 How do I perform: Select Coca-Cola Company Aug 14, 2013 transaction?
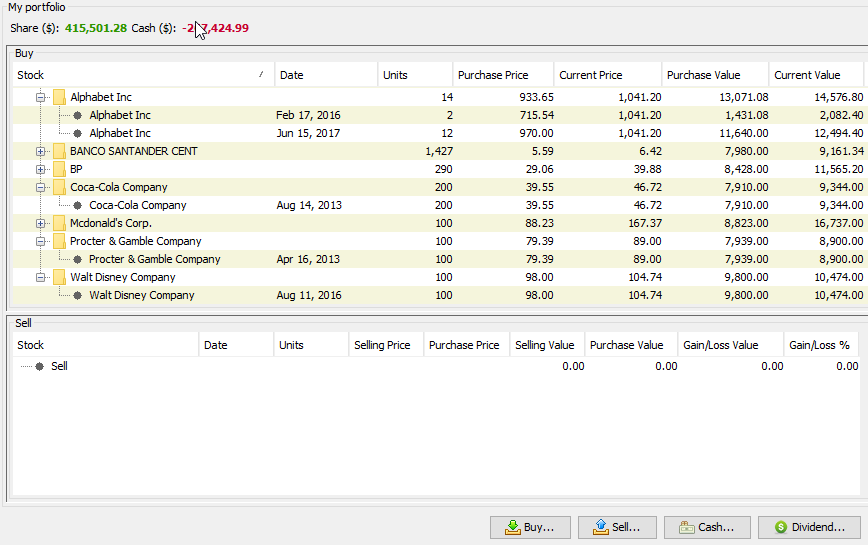click(438, 205)
